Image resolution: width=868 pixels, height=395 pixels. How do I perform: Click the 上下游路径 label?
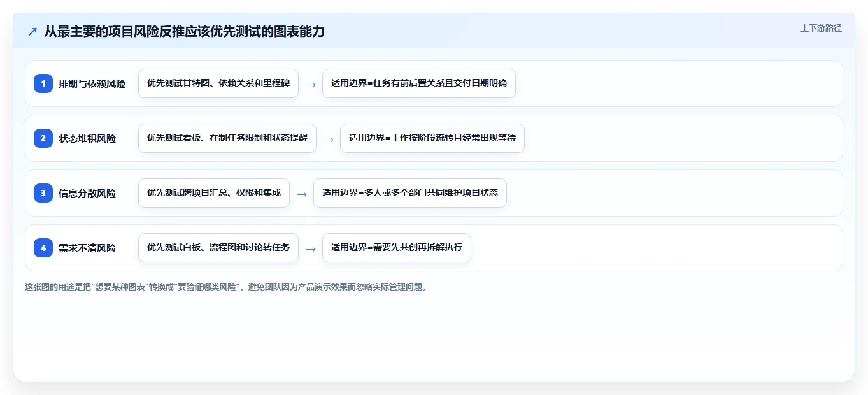(x=821, y=28)
